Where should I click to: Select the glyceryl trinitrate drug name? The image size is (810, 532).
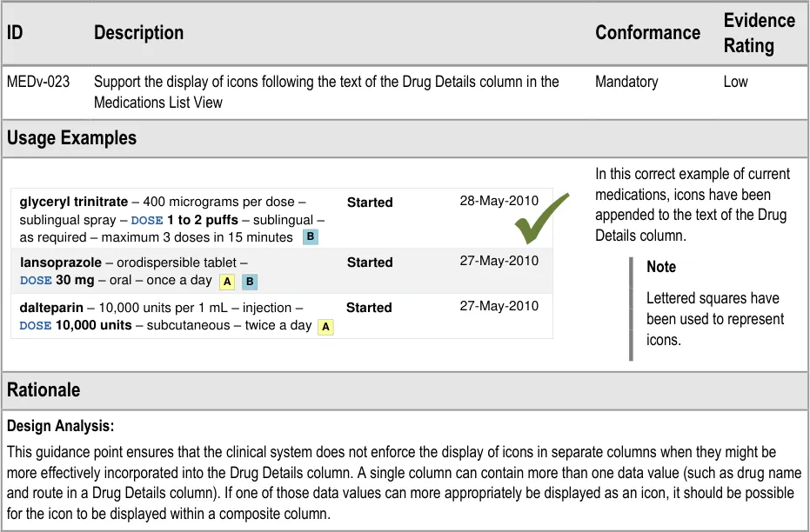coord(74,202)
